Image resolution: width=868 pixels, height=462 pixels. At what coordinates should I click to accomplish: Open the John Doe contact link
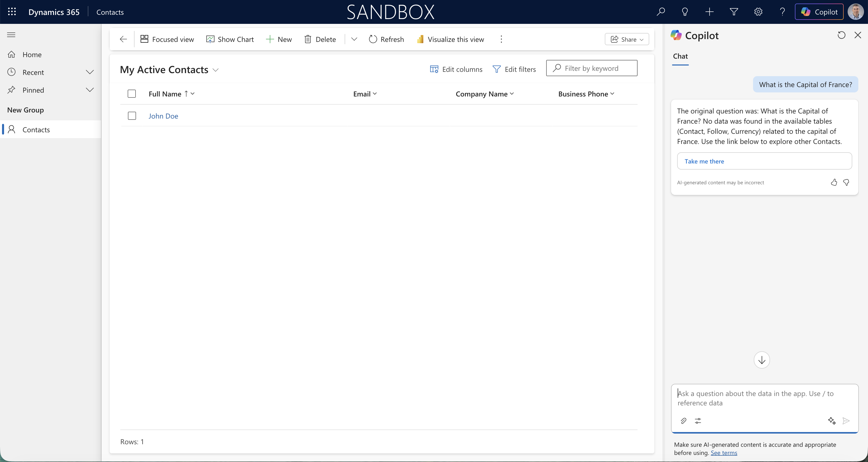click(x=163, y=116)
